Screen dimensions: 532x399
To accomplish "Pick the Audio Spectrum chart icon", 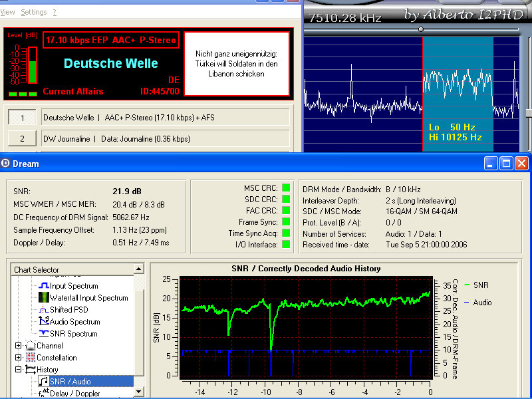I will pos(44,321).
